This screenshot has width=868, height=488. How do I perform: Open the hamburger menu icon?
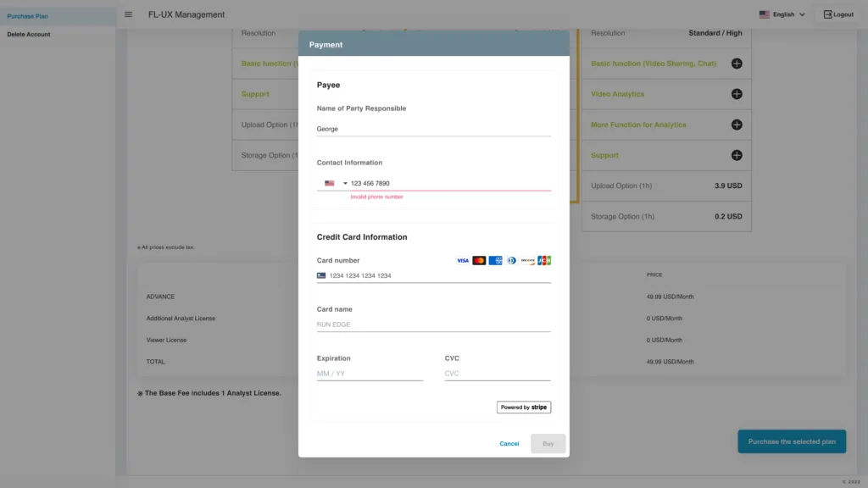click(x=129, y=14)
